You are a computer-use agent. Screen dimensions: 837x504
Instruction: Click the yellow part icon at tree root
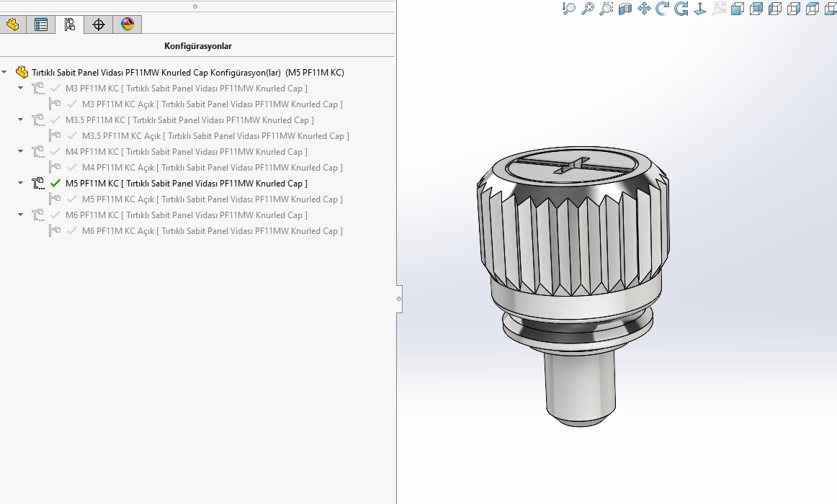(x=22, y=72)
